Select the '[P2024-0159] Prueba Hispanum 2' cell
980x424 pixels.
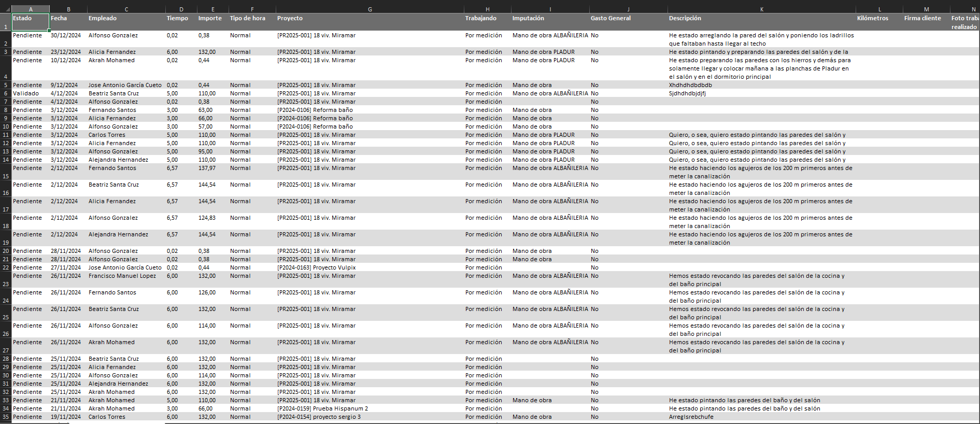[322, 408]
